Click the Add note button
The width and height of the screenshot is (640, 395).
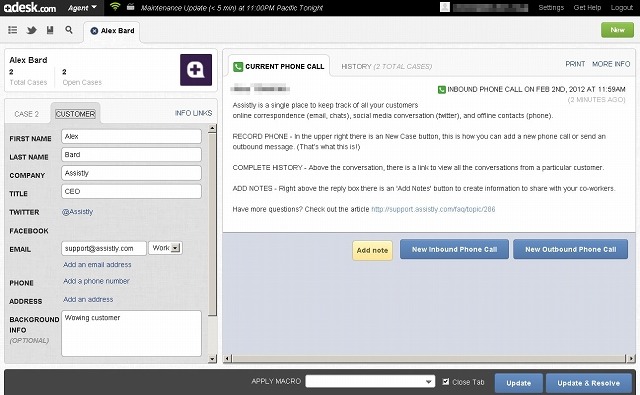point(372,250)
